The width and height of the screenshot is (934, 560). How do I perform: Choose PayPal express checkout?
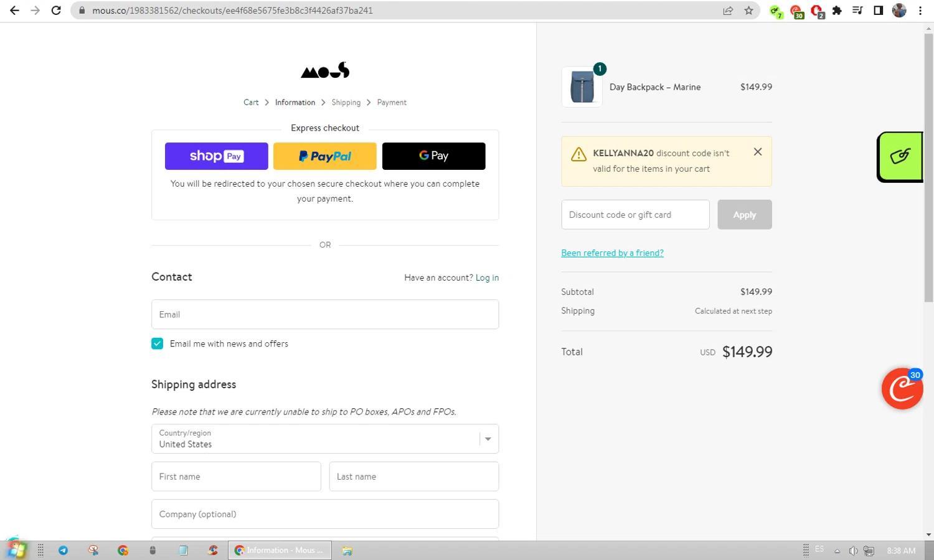[x=324, y=156]
